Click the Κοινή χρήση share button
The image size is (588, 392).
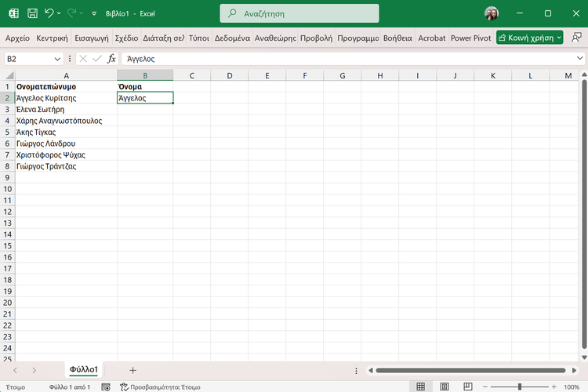(529, 38)
